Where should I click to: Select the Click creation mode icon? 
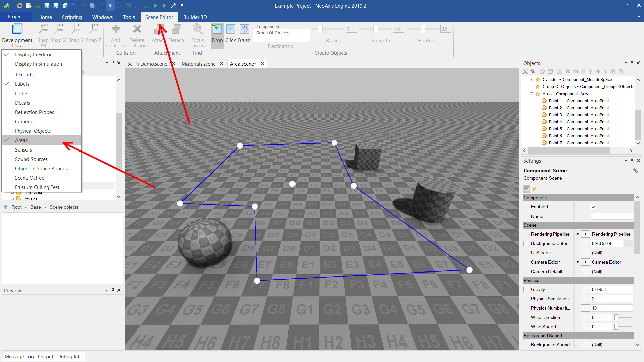point(230,29)
